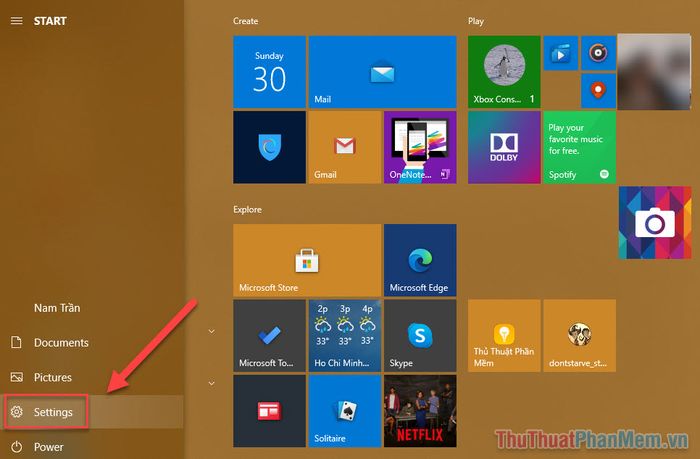Launch the Netflix tile
Screen dimensions: 700x459
[420, 411]
